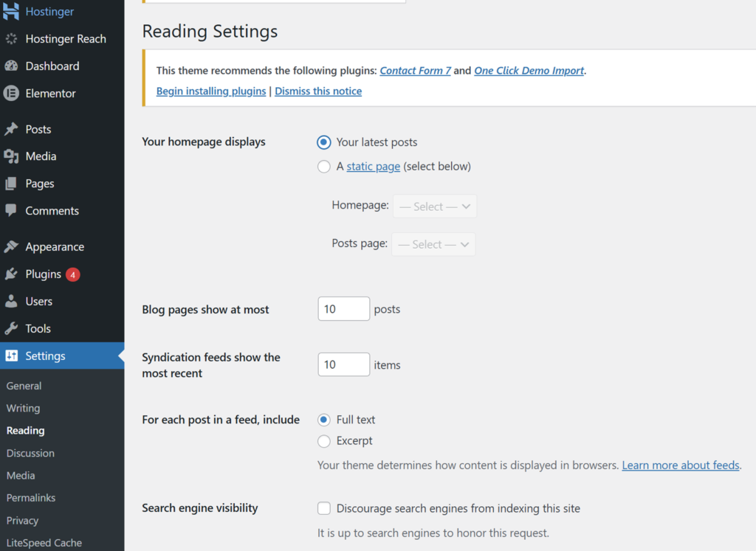Image resolution: width=756 pixels, height=551 pixels.
Task: Click the 'Begin installing plugins' link
Action: coord(211,91)
